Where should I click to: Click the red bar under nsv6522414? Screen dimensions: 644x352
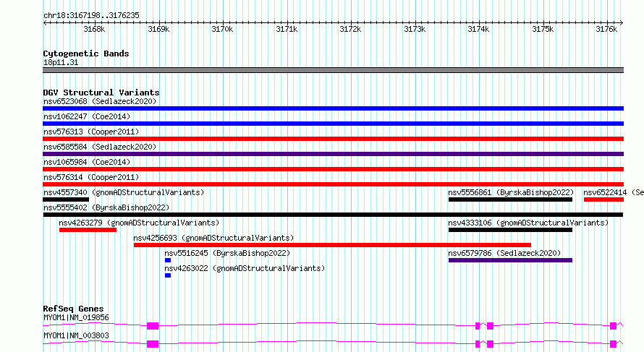(x=603, y=199)
